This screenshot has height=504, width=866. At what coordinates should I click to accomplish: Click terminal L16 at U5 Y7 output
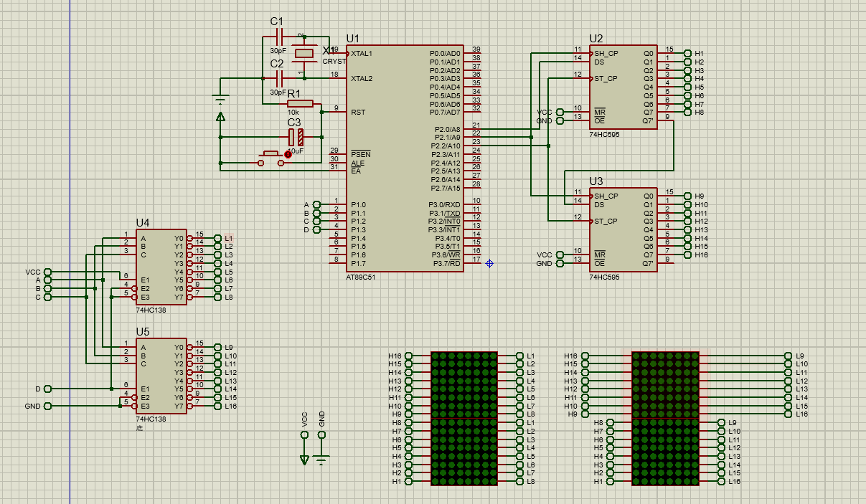pos(218,406)
